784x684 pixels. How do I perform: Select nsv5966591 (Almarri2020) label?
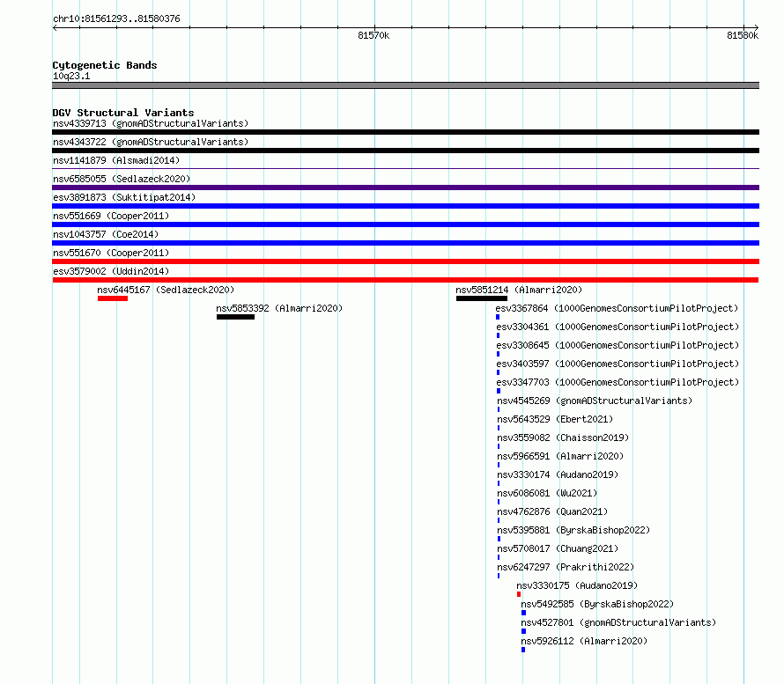tap(560, 456)
